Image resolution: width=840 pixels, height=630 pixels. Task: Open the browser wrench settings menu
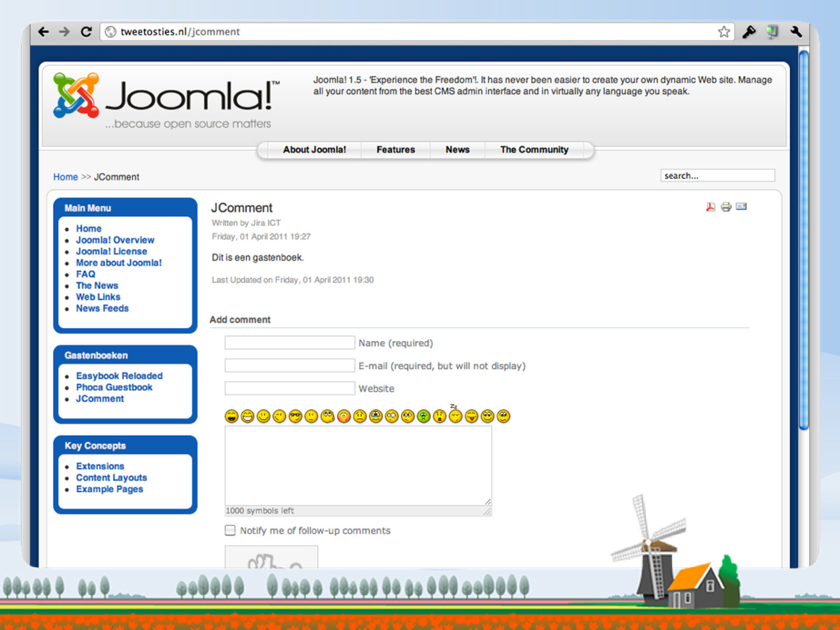click(796, 32)
